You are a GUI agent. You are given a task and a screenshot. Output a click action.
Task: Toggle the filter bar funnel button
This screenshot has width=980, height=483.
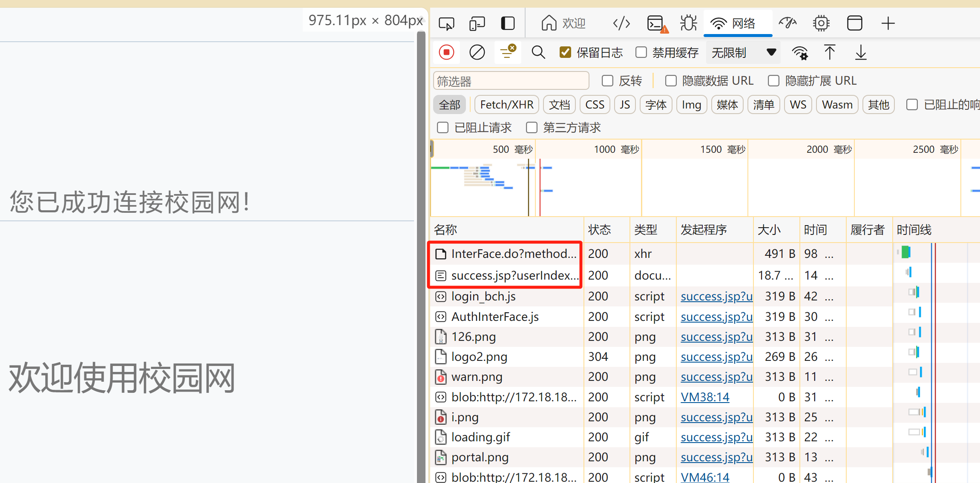tap(507, 52)
